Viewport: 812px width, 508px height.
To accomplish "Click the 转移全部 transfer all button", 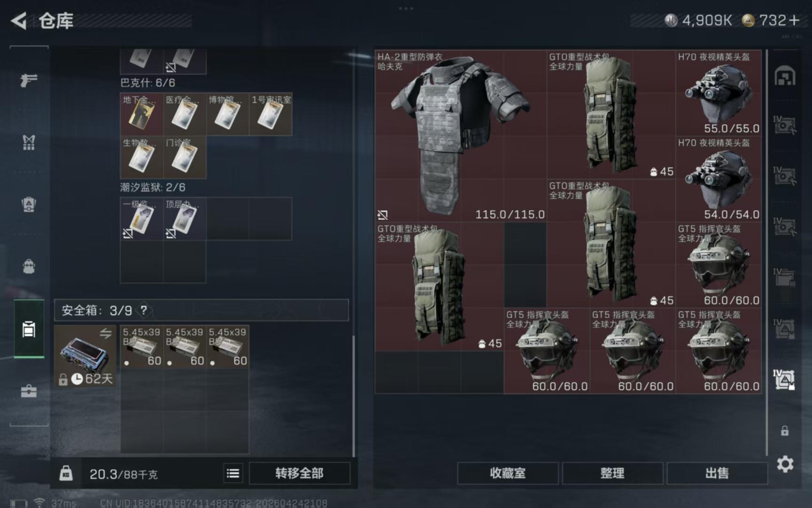I will 299,473.
